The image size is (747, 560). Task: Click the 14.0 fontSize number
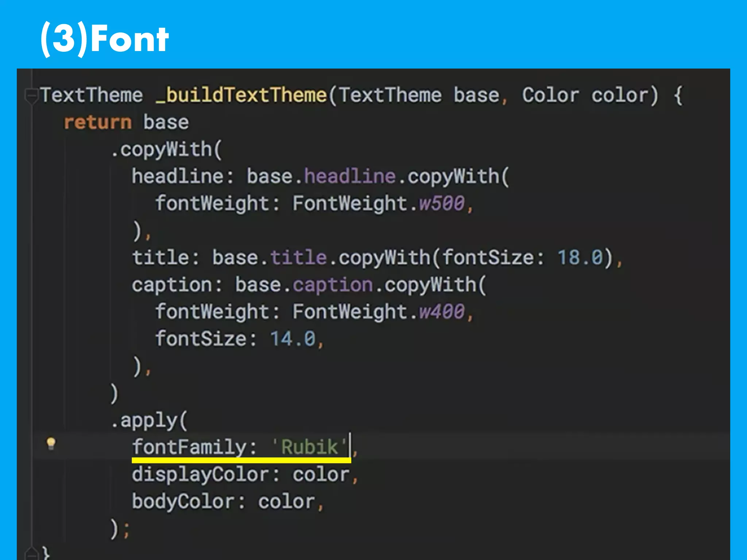(x=293, y=339)
